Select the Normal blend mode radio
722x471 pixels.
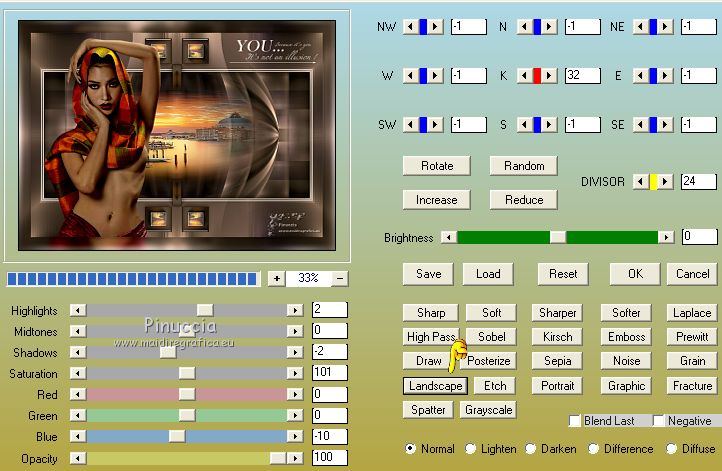(410, 448)
